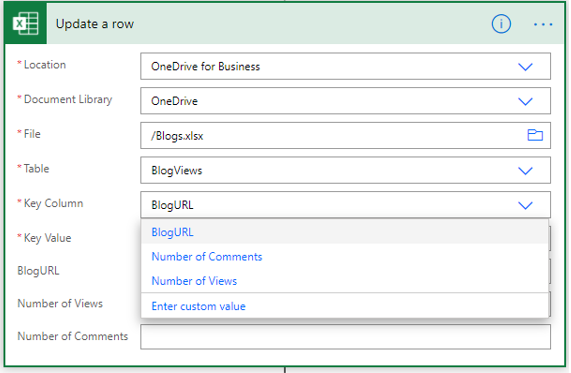Open the ellipsis menu of Update a row
This screenshot has height=373, width=571.
coord(543,24)
